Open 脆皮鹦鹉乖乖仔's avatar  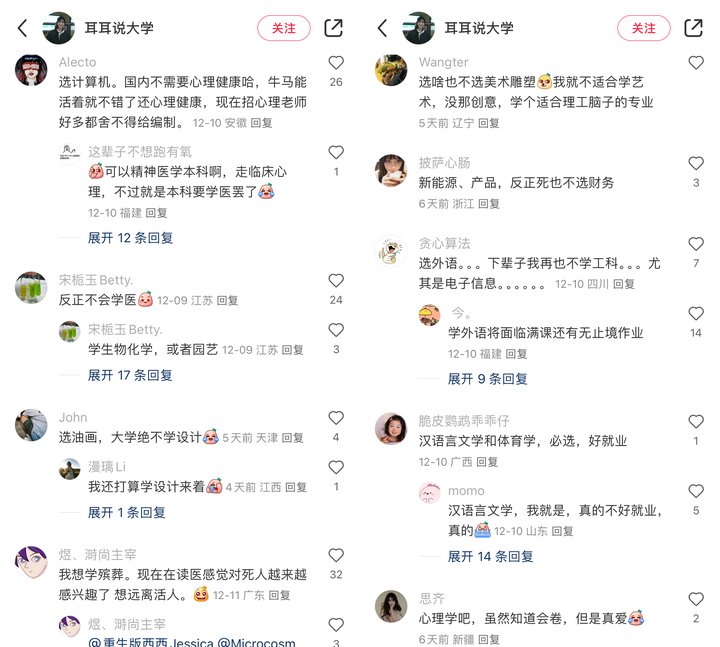click(x=391, y=428)
